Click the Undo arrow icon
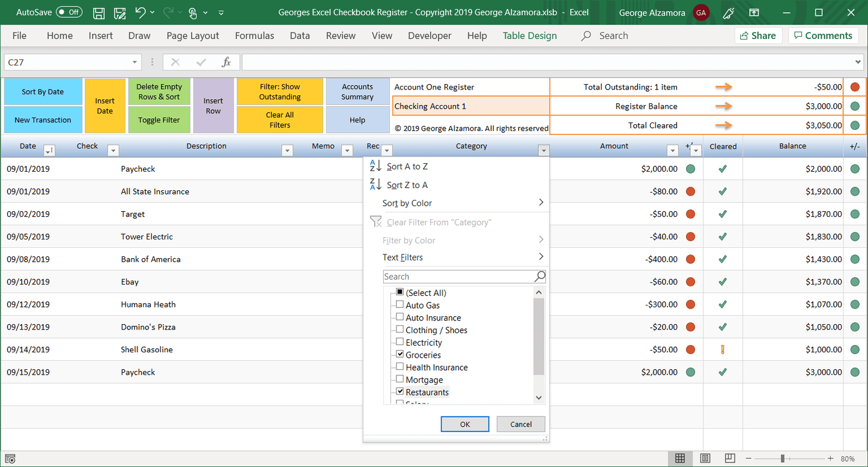868x467 pixels. (140, 13)
